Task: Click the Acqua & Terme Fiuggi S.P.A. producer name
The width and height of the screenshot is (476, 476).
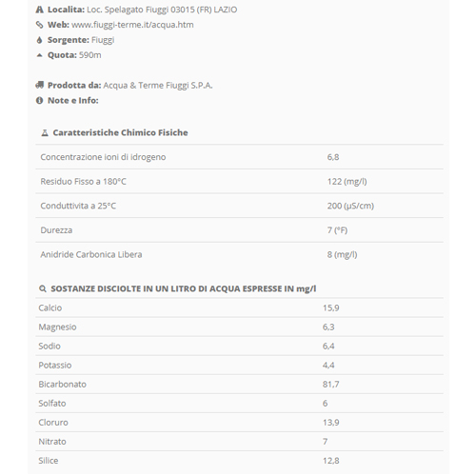Action: tap(158, 85)
